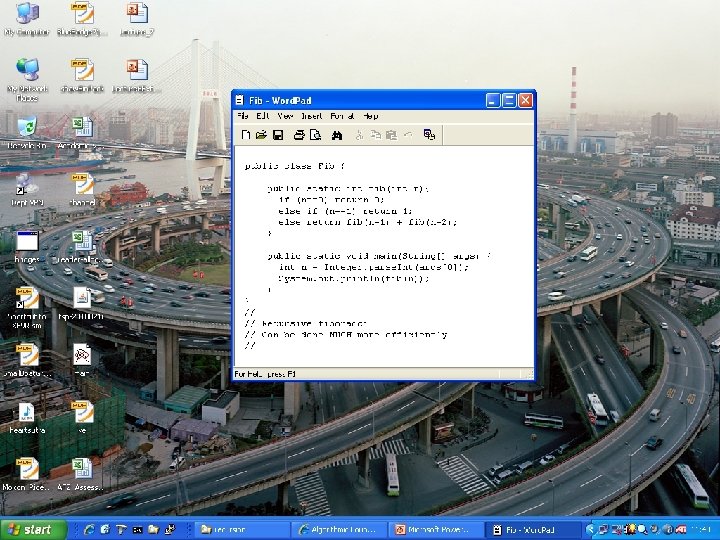Maximize the Fib - WordPad window
Viewport: 720px width, 540px height.
click(509, 101)
